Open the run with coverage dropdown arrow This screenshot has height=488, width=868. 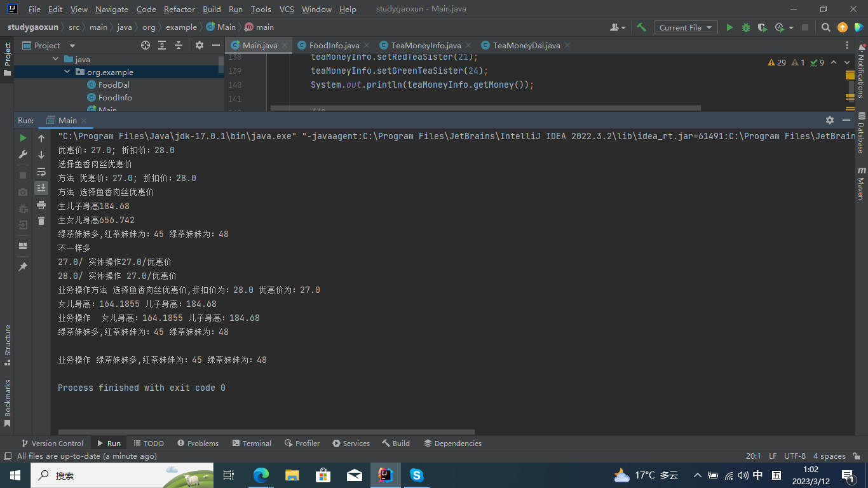[791, 27]
